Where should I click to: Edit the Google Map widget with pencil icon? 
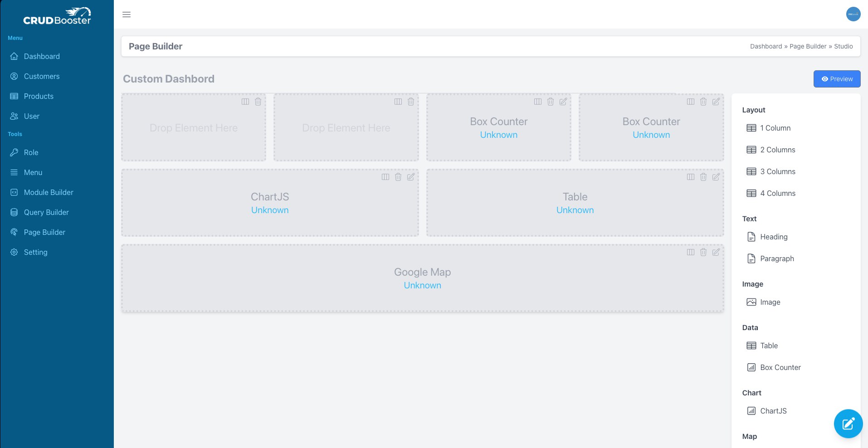(716, 252)
